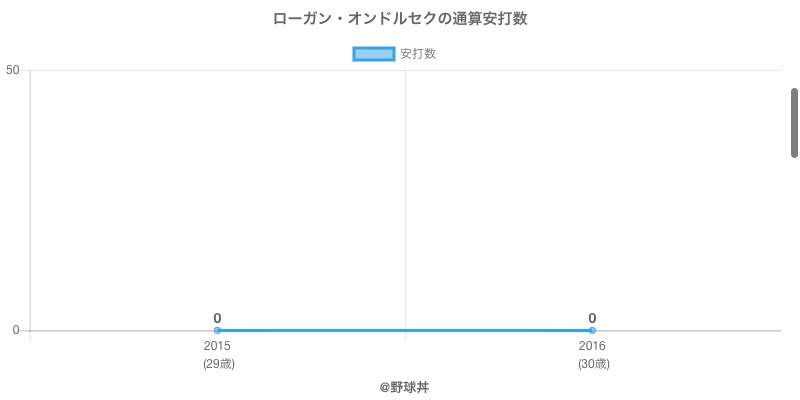800x400 pixels.
Task: Click the chart title ローガン・オンドルセクの通算安打数
Action: point(400,19)
